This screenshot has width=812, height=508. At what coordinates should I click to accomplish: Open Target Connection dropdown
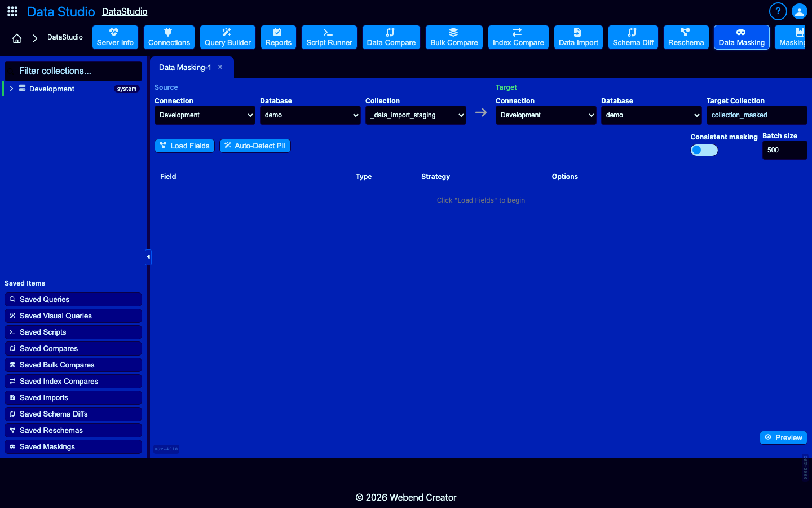tap(546, 115)
